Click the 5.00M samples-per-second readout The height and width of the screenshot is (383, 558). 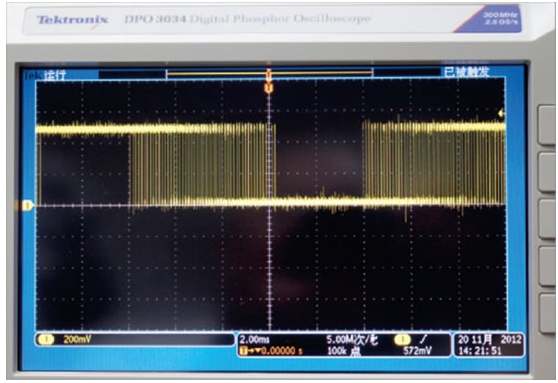pyautogui.click(x=352, y=340)
